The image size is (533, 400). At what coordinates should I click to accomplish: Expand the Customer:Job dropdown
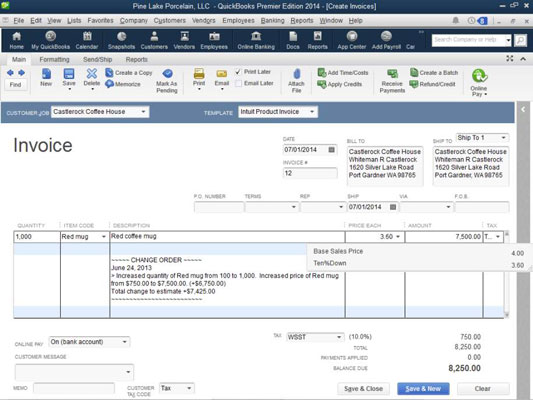[x=143, y=112]
